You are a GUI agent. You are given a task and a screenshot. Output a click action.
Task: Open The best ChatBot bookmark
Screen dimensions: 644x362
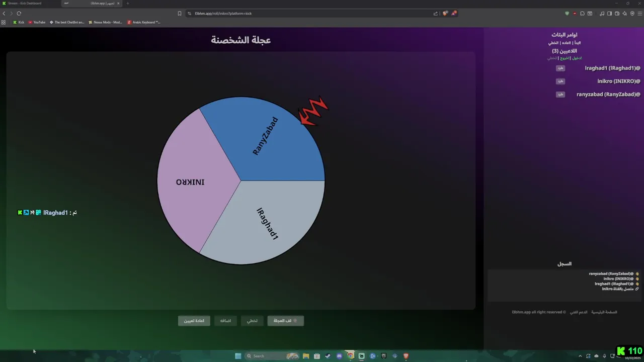tap(67, 22)
